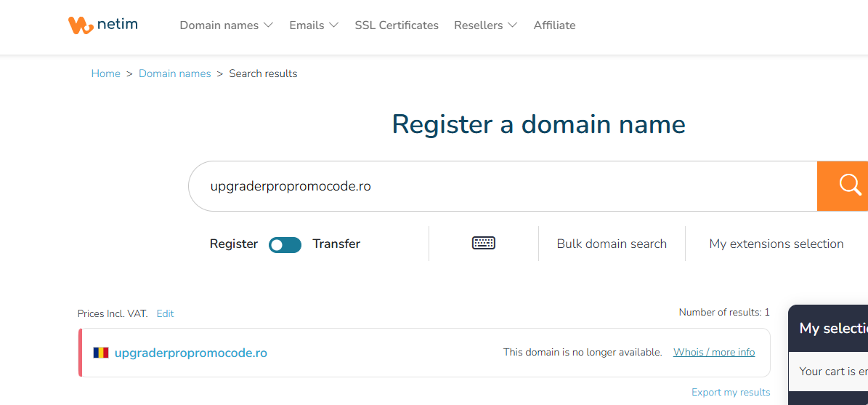Open My extensions selection

pyautogui.click(x=776, y=244)
